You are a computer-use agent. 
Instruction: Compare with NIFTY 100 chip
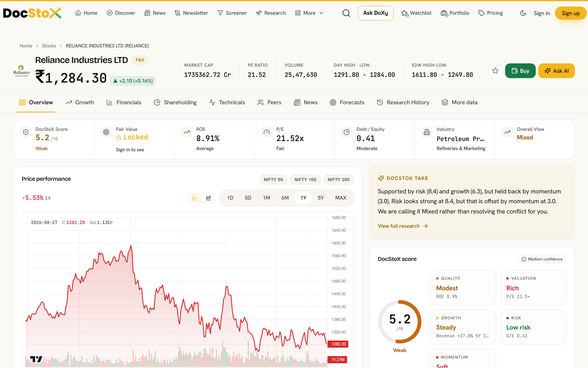pyautogui.click(x=305, y=180)
